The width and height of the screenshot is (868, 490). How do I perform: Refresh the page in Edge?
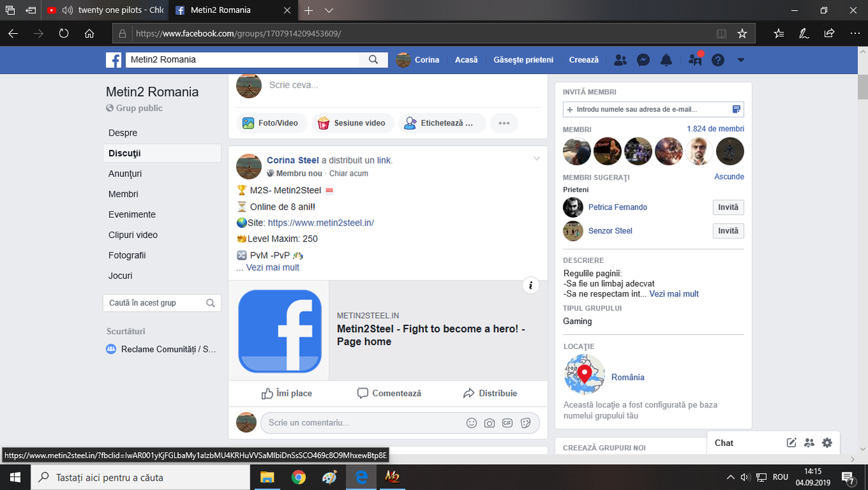tap(64, 33)
